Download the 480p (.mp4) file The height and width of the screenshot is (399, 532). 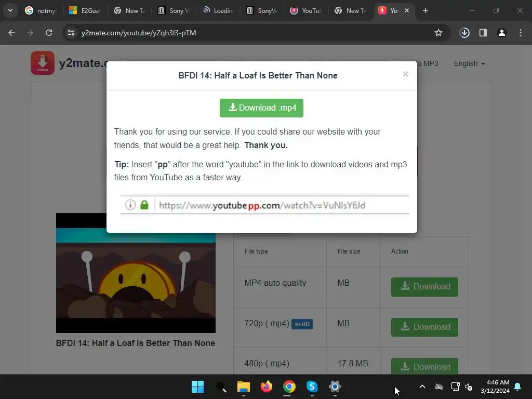point(424,366)
